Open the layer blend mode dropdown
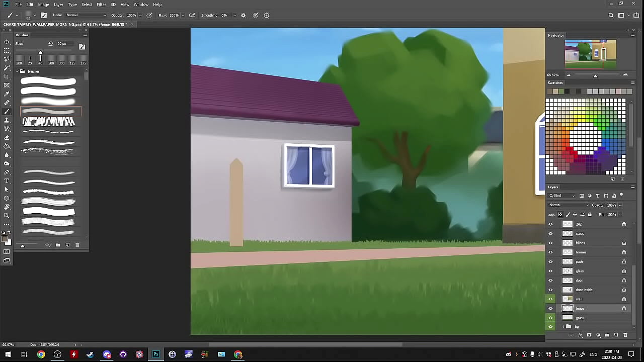 pos(569,205)
